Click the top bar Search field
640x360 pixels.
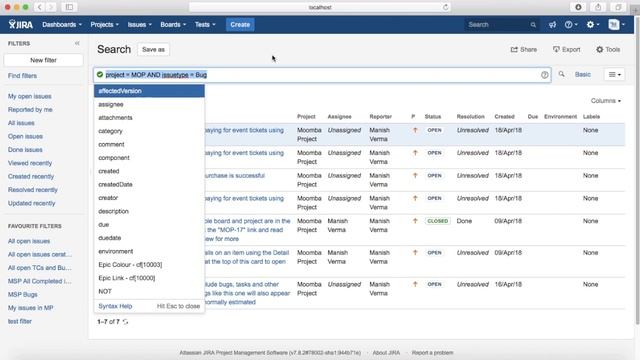[501, 25]
